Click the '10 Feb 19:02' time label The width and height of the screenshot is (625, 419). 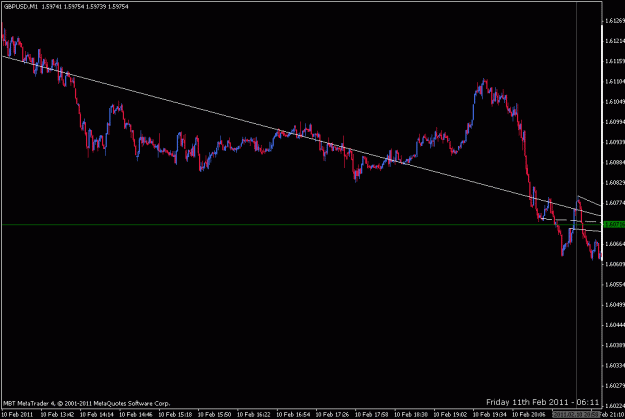tap(450, 415)
